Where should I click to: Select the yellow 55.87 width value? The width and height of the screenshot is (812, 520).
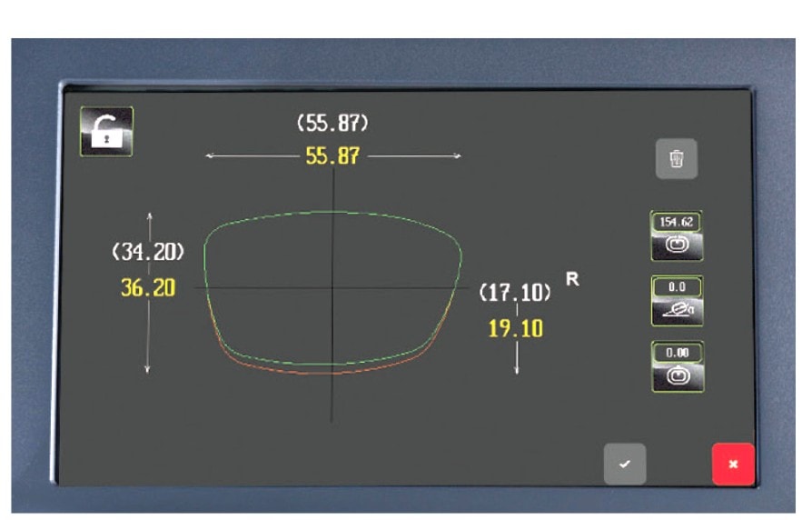332,156
